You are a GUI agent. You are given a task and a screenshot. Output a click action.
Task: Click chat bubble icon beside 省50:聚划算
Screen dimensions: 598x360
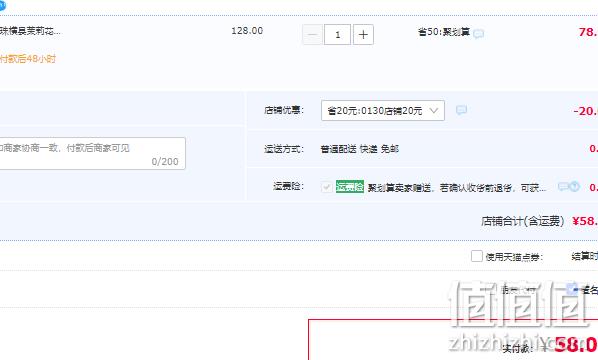click(479, 34)
